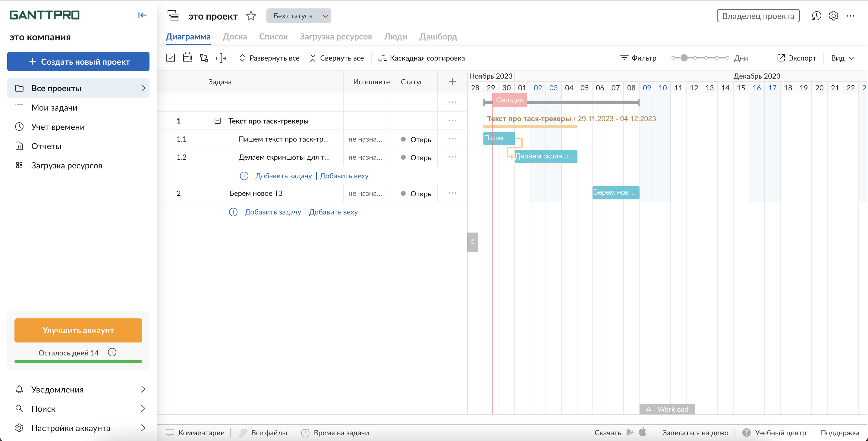Open the 'Дашборд' tab
This screenshot has height=441, width=868.
click(438, 36)
